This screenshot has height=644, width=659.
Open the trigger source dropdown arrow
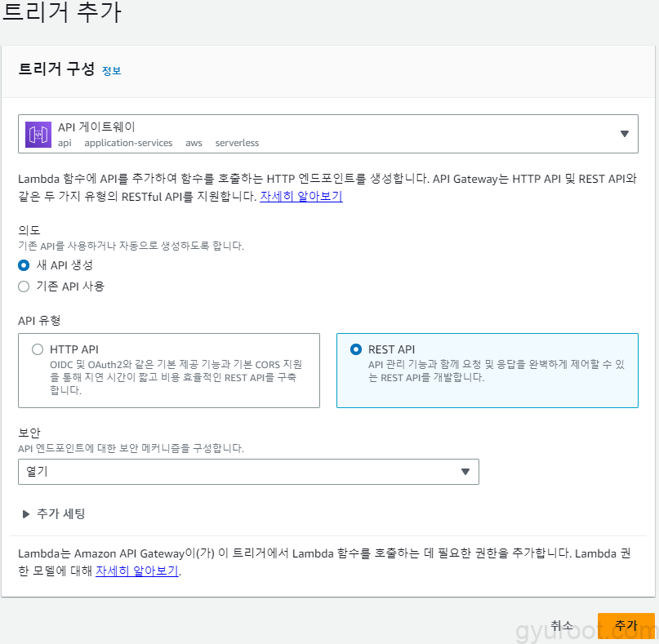tap(624, 135)
